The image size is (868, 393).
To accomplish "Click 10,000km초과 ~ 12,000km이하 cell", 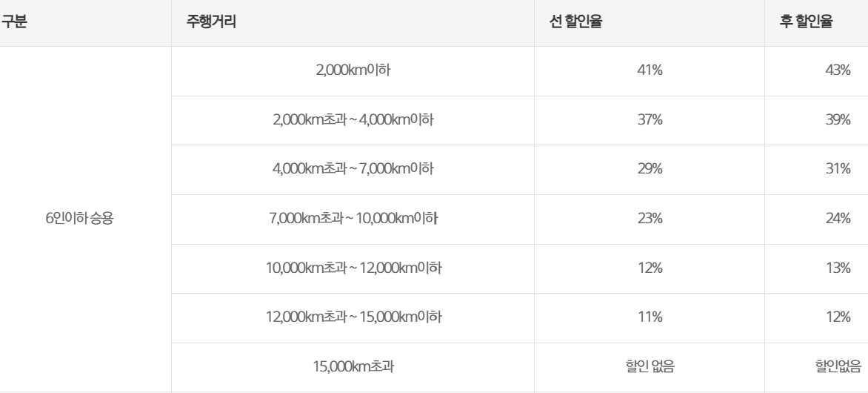I will (x=353, y=268).
